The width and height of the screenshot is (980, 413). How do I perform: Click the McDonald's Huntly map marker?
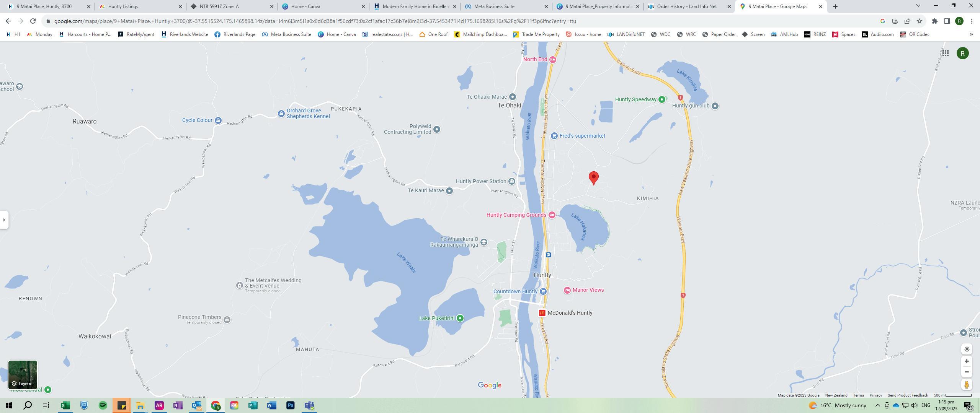pos(542,313)
